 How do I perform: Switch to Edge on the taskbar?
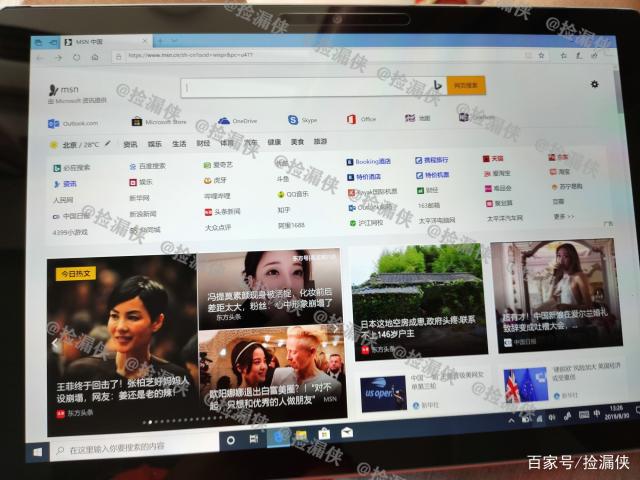279,437
